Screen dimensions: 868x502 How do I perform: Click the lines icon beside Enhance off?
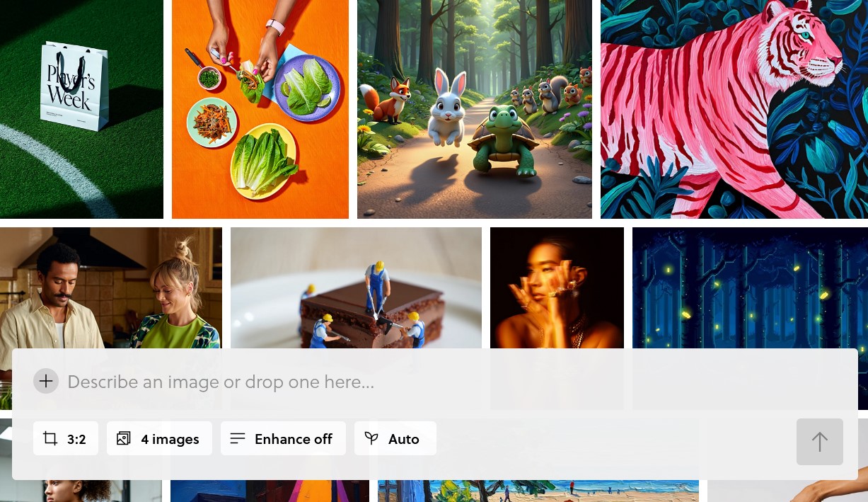(x=238, y=438)
